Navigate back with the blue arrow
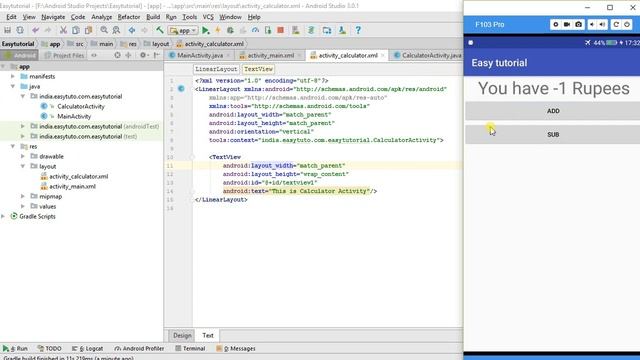The width and height of the screenshot is (640, 360). (x=132, y=30)
